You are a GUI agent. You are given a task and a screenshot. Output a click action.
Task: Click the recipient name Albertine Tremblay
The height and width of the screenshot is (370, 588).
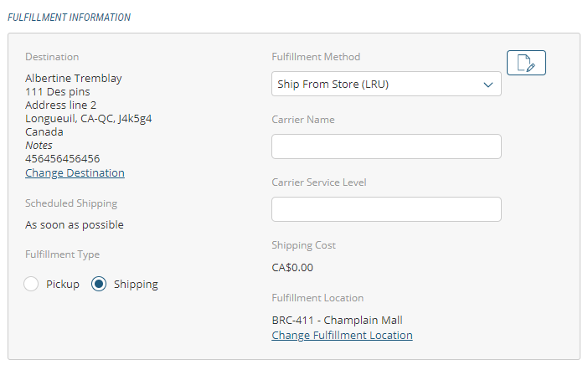click(74, 79)
